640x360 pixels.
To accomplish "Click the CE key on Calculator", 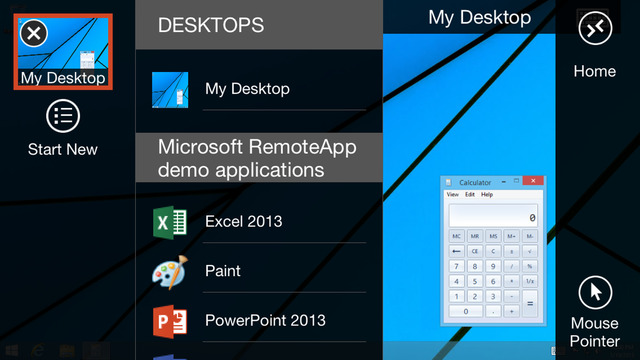I will tap(475, 251).
